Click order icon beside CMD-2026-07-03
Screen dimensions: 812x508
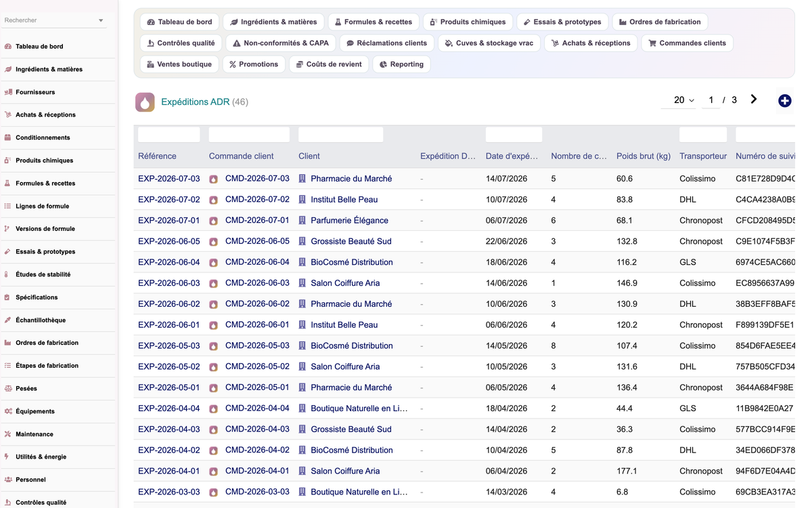coord(213,179)
